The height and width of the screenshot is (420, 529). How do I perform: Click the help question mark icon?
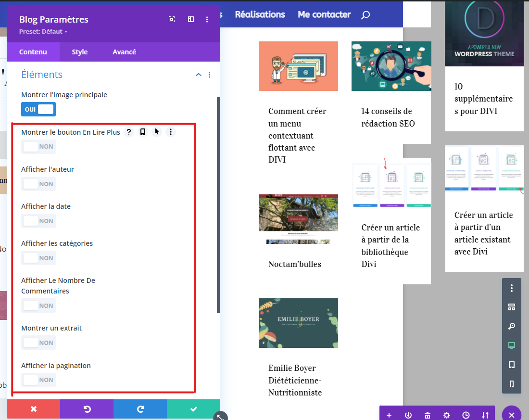128,132
